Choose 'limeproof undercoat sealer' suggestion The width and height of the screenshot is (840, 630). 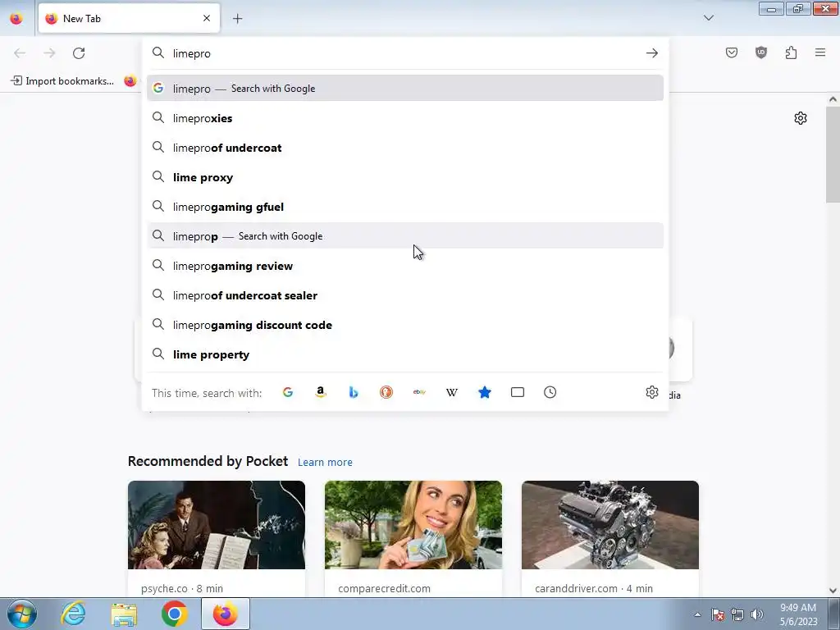(x=405, y=295)
